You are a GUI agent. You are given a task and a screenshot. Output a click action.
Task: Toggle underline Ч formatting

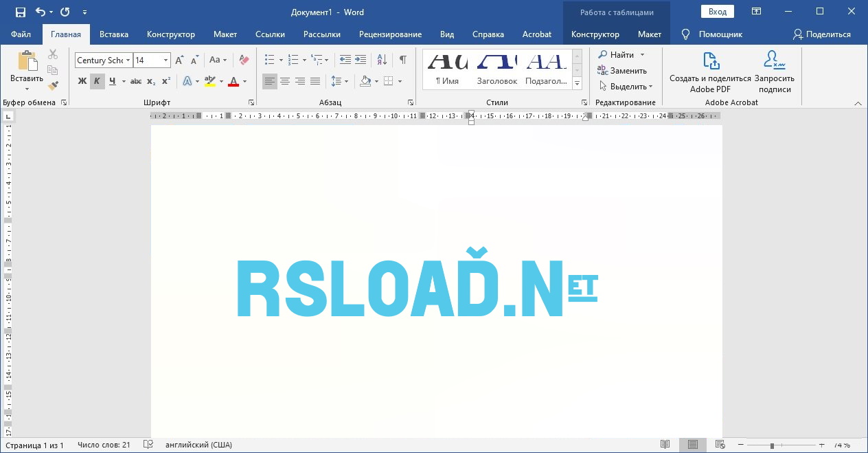click(112, 81)
